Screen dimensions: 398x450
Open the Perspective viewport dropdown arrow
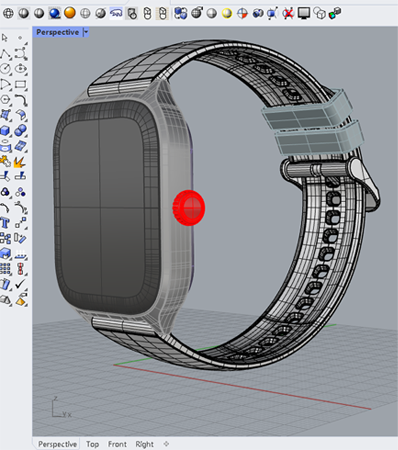point(86,32)
